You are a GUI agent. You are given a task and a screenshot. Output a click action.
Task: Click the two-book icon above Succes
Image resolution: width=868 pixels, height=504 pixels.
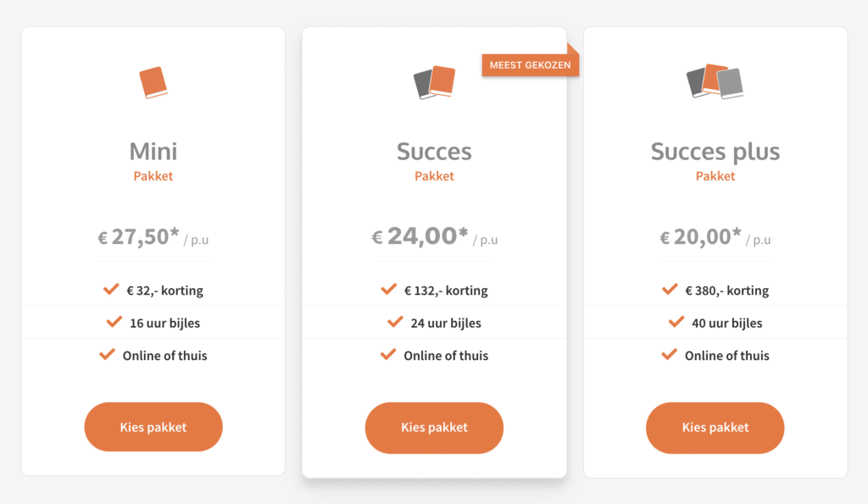click(434, 83)
